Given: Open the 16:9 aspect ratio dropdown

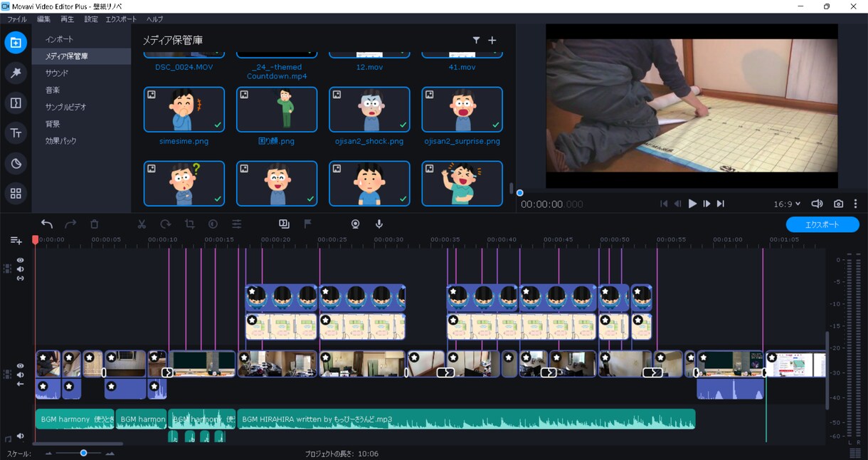Looking at the screenshot, I should click(x=787, y=204).
